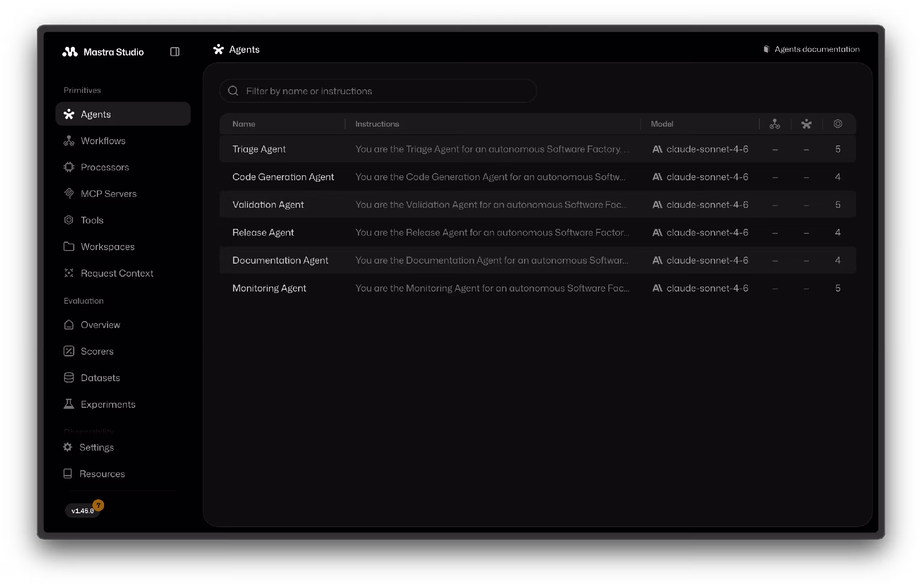Click the Datasets database icon
Screen dimensions: 922x588
click(x=68, y=378)
